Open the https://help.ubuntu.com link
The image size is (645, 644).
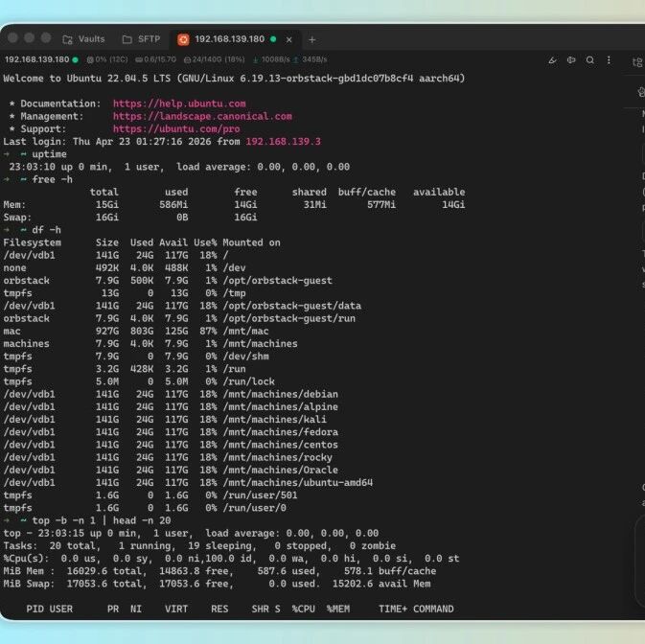[179, 103]
